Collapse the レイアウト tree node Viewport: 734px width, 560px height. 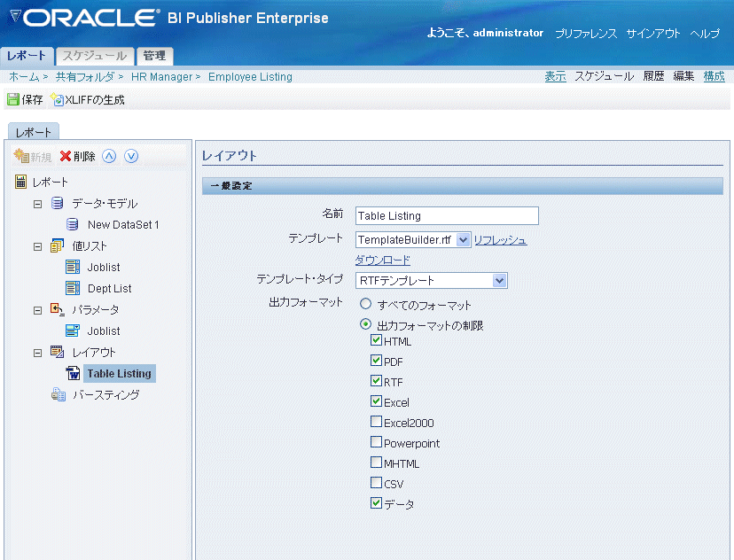(37, 353)
